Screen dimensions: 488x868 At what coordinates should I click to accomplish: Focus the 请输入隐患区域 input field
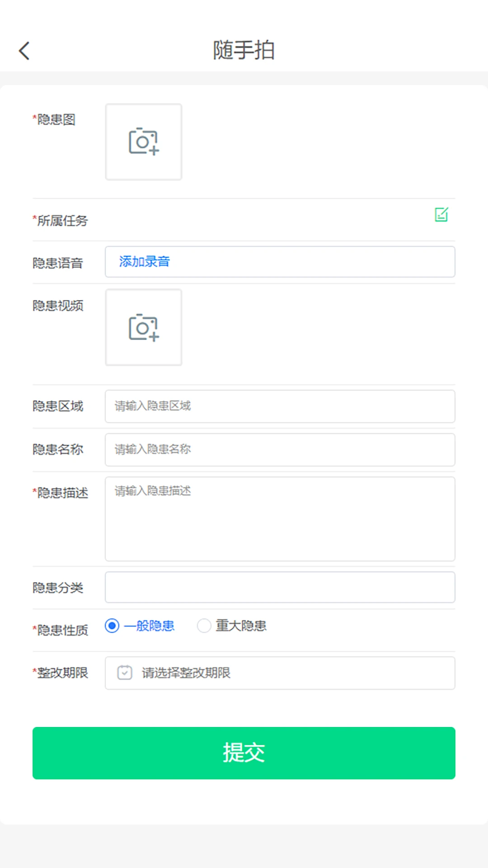280,406
